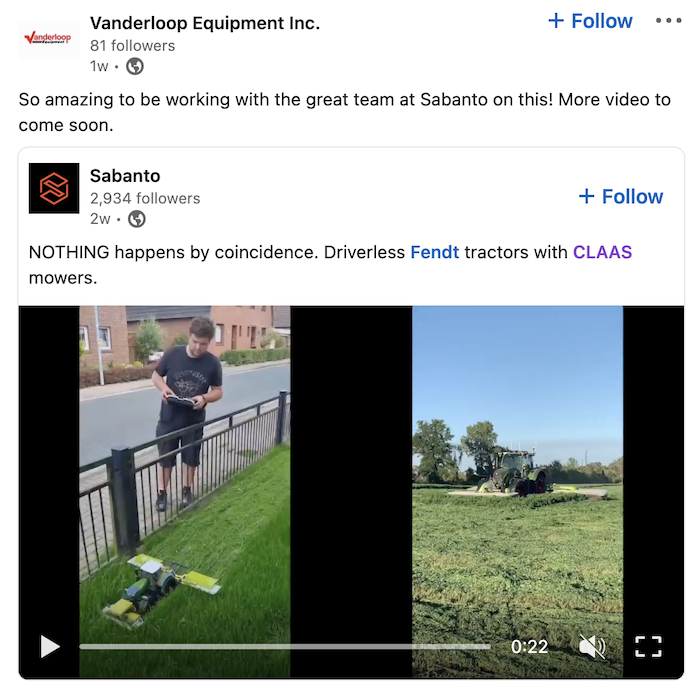Unmute the video sound
Screen dimensions: 700x700
point(592,646)
